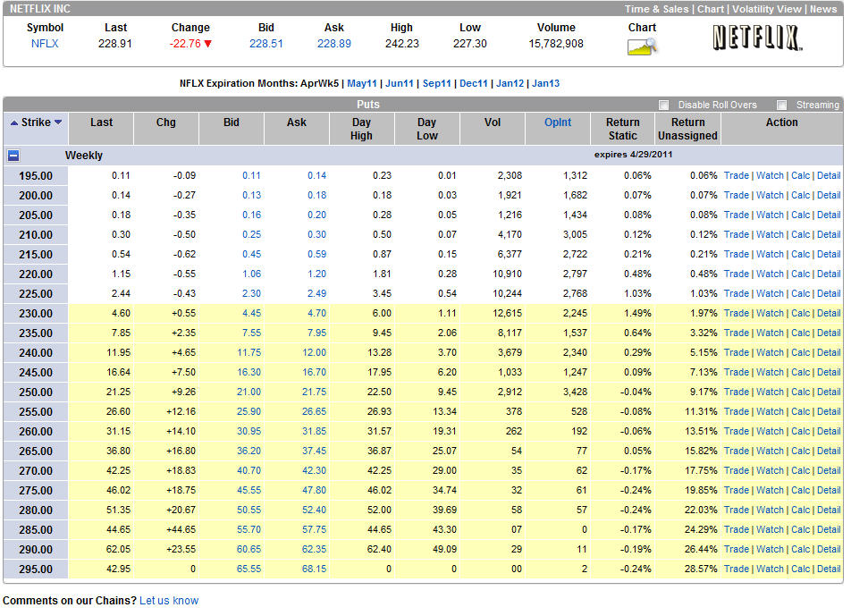Open Calc for the 210.00 strike
Viewport: 851px width, 616px height.
click(x=800, y=234)
